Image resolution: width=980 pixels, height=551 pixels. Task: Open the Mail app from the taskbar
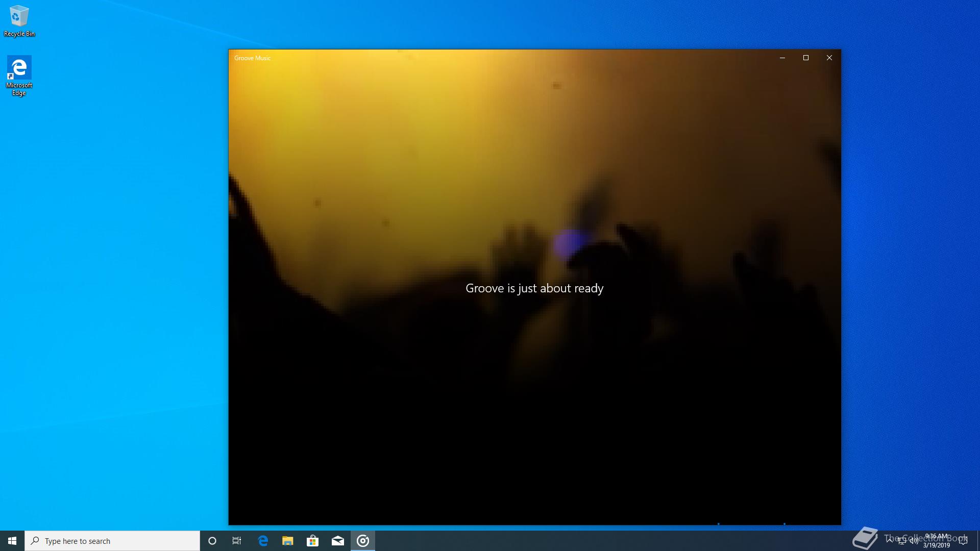pos(338,541)
